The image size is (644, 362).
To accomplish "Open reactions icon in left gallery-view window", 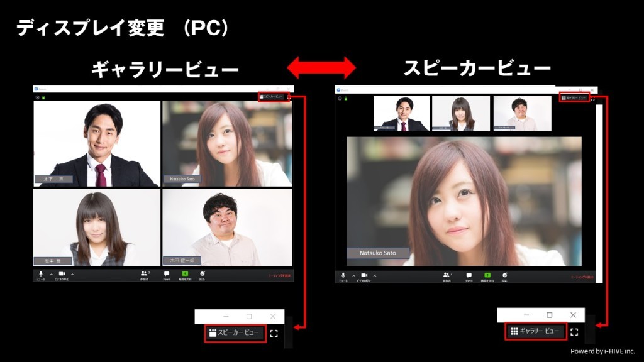I will tap(203, 274).
